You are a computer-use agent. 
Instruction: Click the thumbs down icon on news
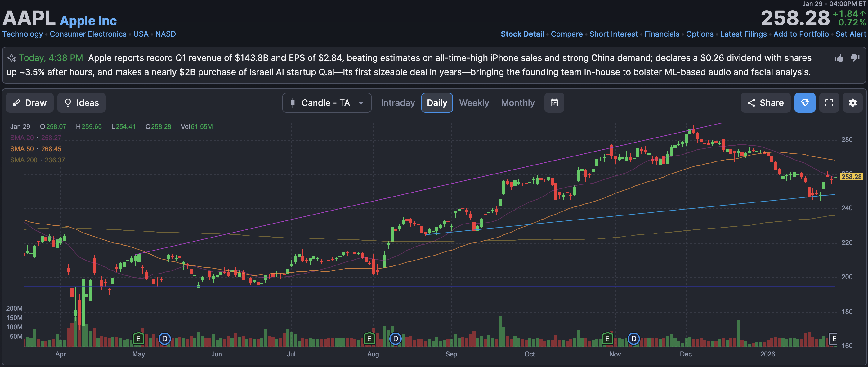[855, 58]
